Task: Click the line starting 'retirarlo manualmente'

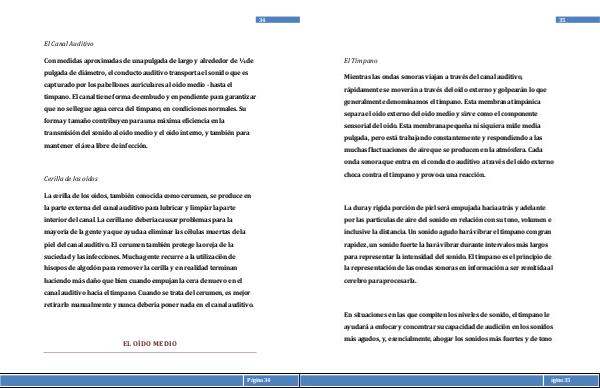Action: click(149, 305)
